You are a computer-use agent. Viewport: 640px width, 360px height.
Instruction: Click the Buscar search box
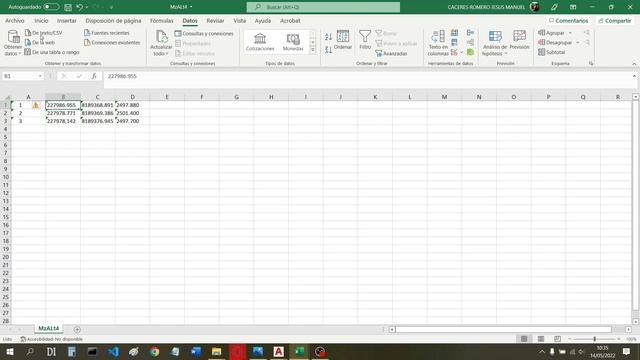point(323,7)
